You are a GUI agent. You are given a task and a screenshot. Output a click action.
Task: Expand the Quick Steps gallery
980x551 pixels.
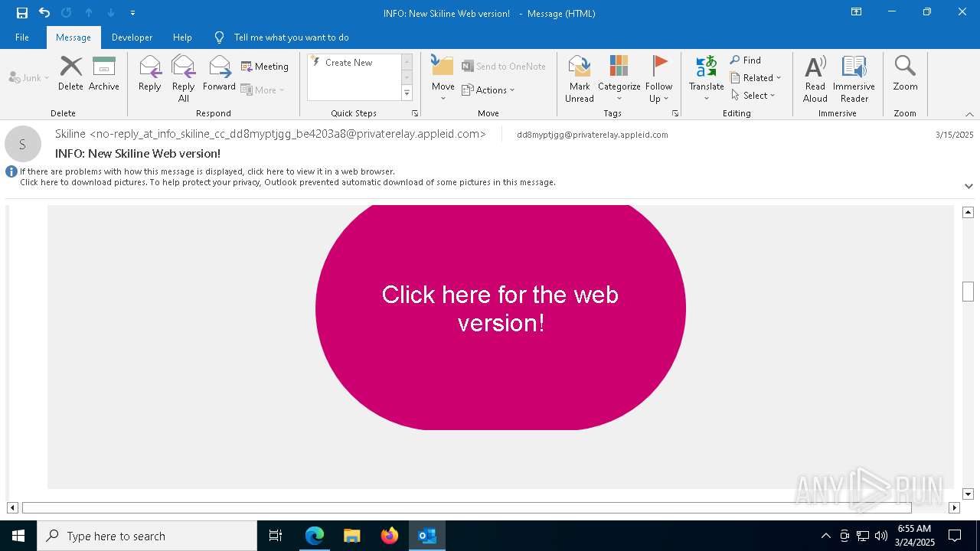click(407, 93)
